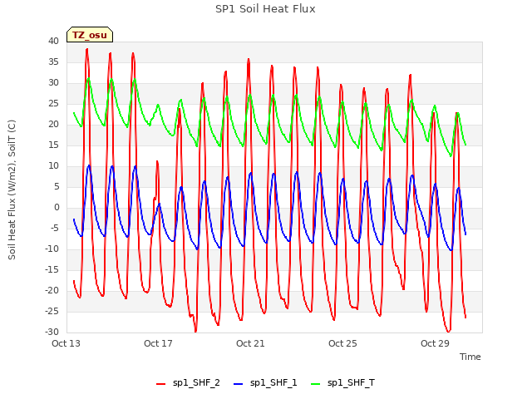532x399 pixels.
Task: Click the -20 y-axis tick label
Action: coord(52,290)
